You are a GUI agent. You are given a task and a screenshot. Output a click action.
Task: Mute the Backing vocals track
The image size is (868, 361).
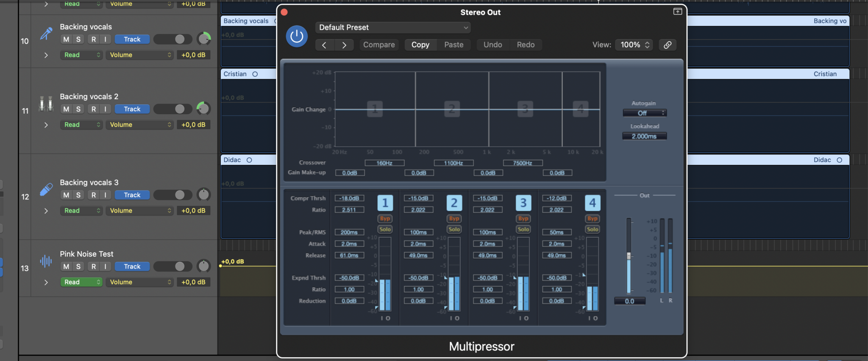click(66, 39)
